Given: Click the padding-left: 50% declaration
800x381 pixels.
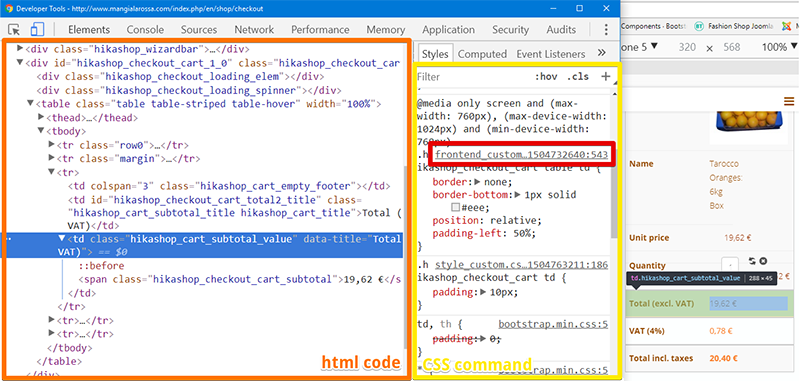Looking at the screenshot, I should pos(484,234).
